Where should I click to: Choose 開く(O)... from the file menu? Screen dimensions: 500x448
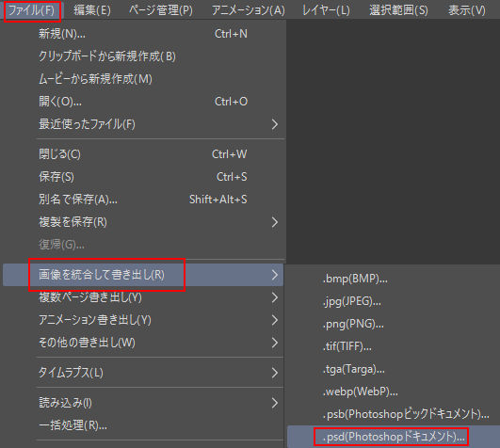pos(143,102)
